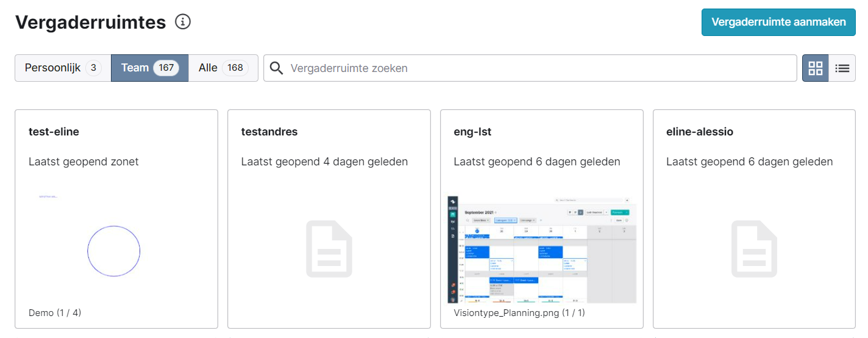Screen dimensions: 868x338
Task: Click the Visiontype planning calendar thumbnail
Action: (x=541, y=250)
